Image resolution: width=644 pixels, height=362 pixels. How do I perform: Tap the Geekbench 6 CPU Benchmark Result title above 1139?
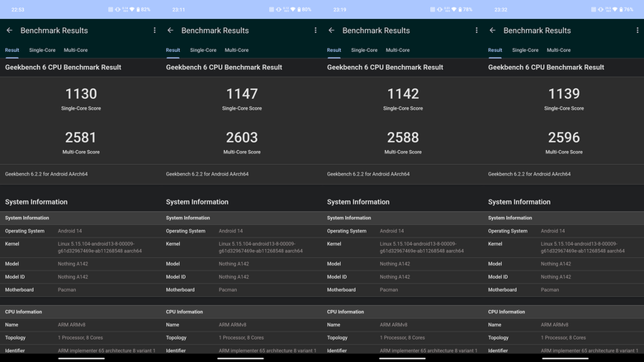click(546, 68)
